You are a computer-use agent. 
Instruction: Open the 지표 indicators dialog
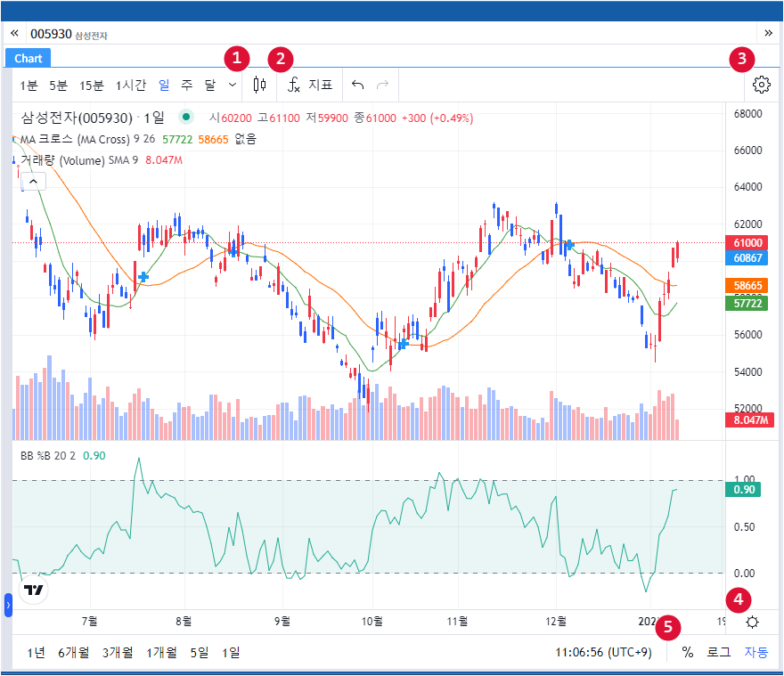(x=309, y=86)
